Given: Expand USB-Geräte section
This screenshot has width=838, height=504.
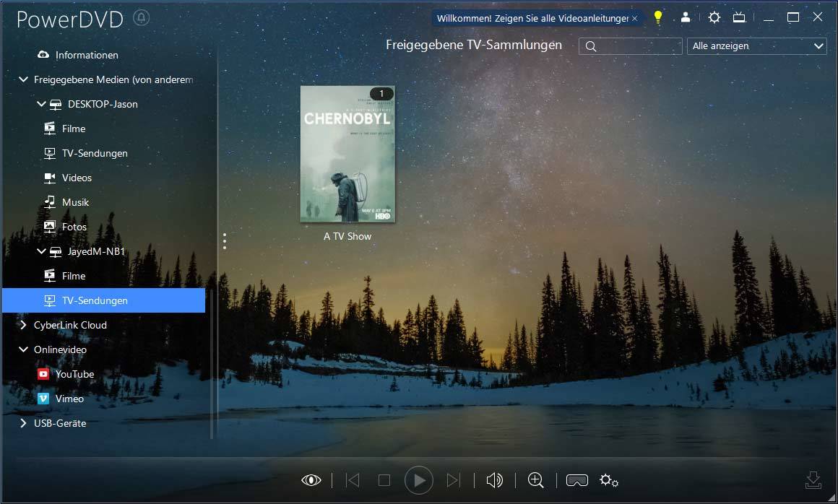Looking at the screenshot, I should tap(23, 423).
